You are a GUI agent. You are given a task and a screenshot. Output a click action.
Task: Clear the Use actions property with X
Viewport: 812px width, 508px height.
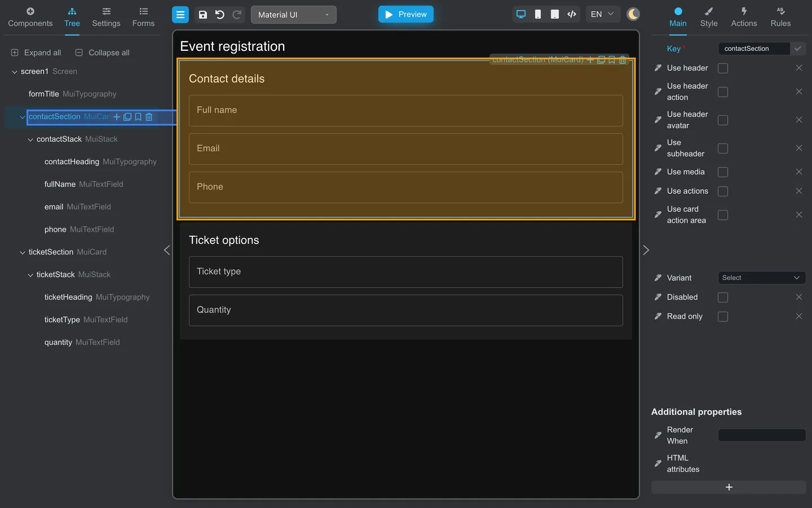[x=799, y=191]
